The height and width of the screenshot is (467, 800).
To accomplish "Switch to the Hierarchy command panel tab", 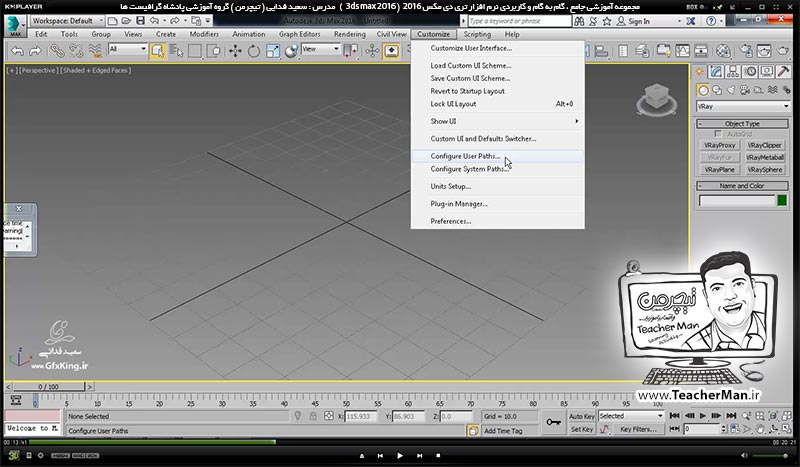I will coord(733,71).
